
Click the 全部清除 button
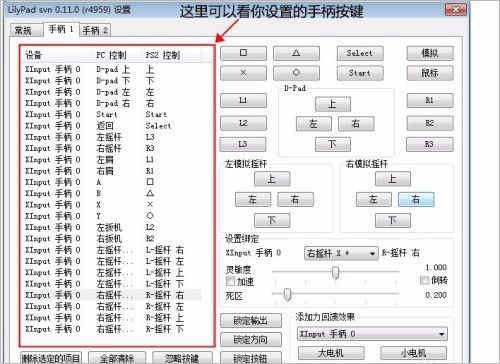[117, 358]
